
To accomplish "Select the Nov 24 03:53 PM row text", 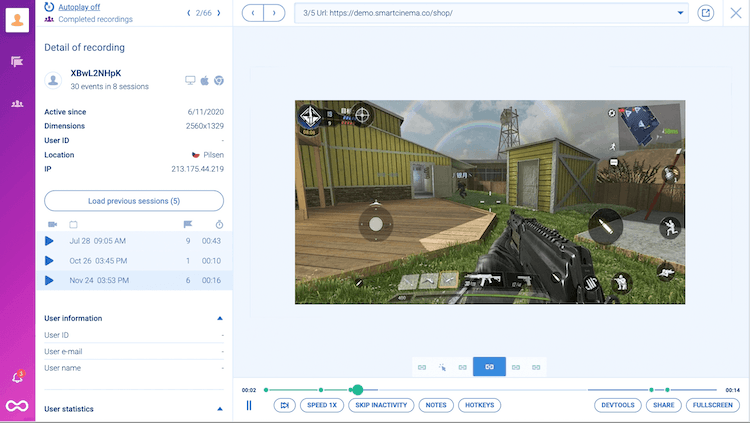I will (x=99, y=280).
